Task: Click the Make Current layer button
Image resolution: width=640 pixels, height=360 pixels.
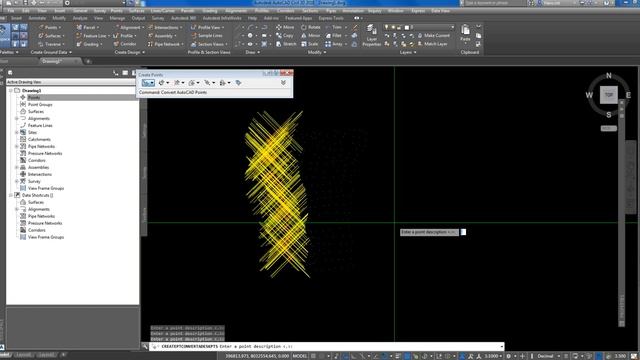Action: [x=433, y=36]
